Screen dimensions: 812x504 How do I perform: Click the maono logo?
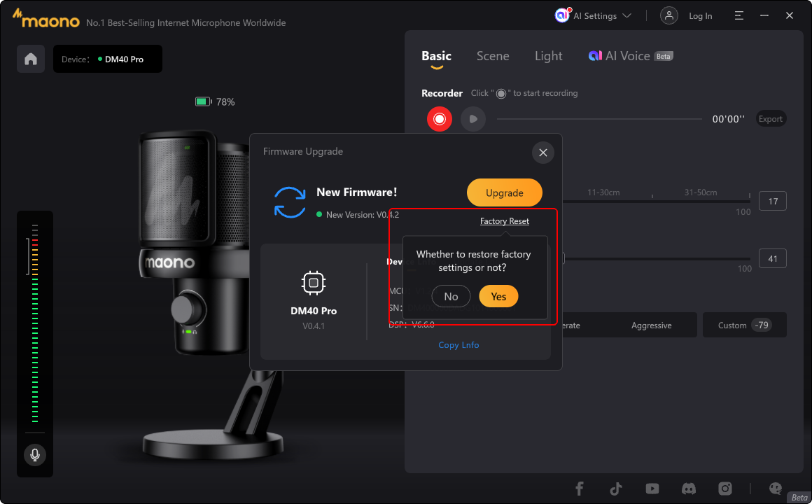click(x=46, y=18)
